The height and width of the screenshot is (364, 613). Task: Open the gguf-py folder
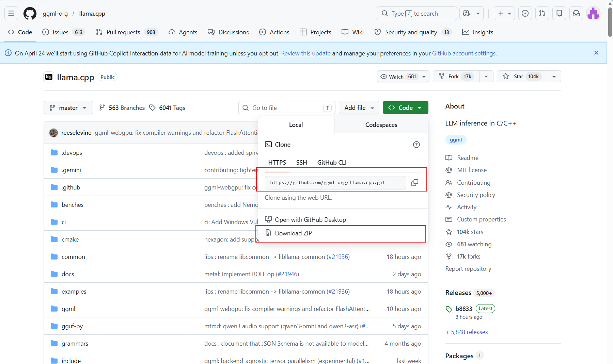(72, 326)
